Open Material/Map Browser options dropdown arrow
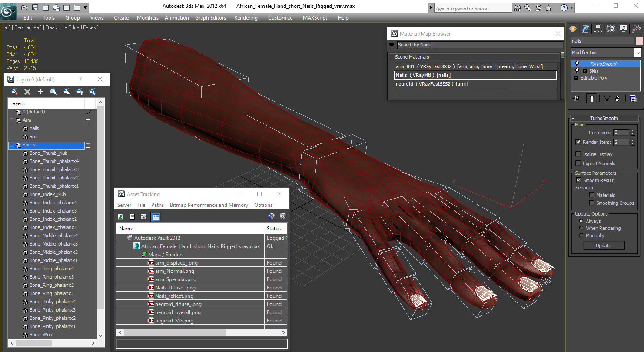644x352 pixels. click(x=392, y=45)
